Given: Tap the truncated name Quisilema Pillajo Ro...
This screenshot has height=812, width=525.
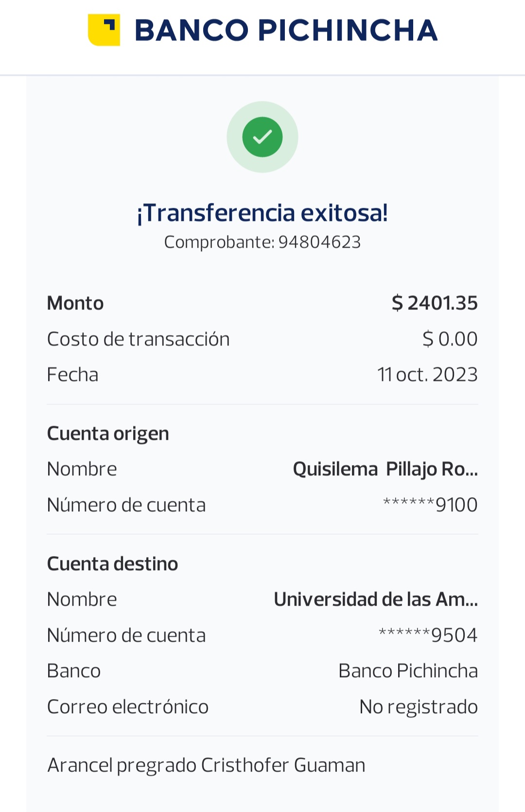Looking at the screenshot, I should point(385,469).
